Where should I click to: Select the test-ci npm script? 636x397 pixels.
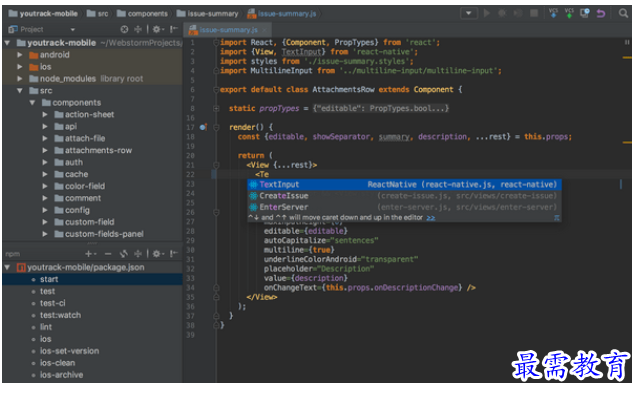click(52, 303)
